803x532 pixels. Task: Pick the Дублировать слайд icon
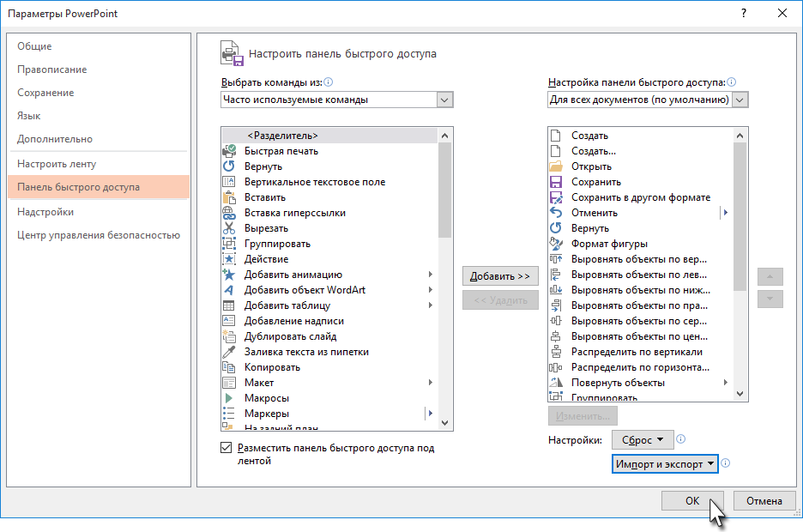[x=229, y=336]
